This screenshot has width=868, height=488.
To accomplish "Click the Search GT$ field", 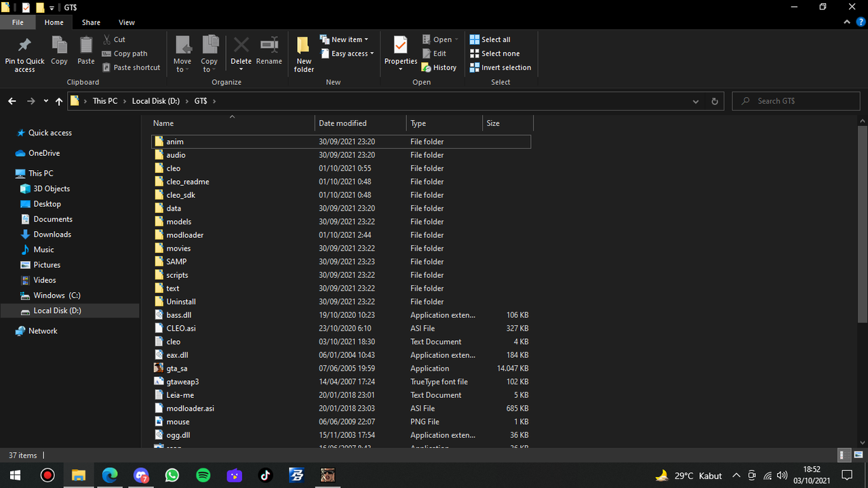I will click(x=796, y=101).
